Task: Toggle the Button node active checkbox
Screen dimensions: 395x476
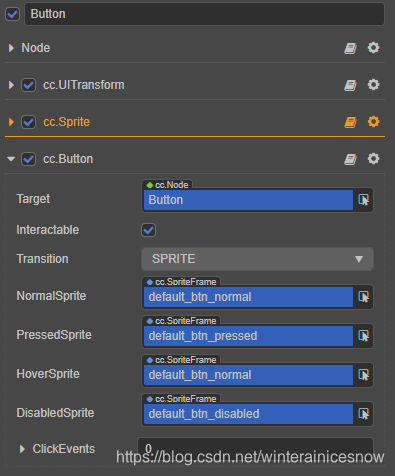Action: pos(13,14)
